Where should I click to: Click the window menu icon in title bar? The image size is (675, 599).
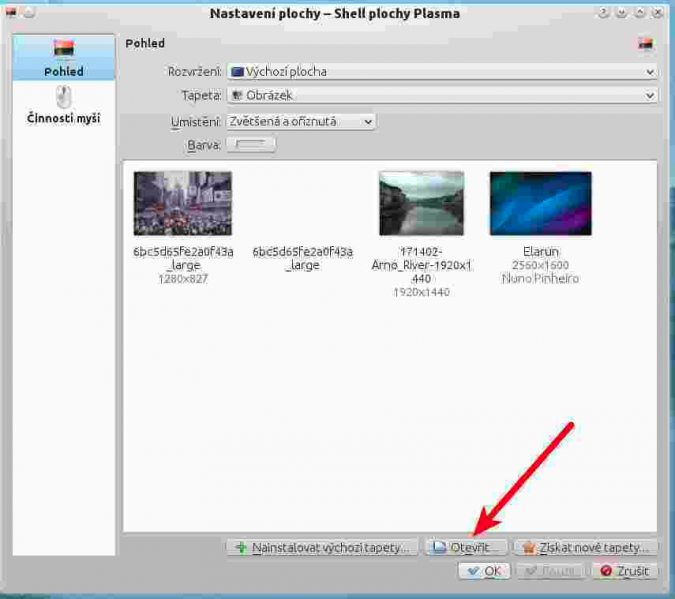[11, 12]
